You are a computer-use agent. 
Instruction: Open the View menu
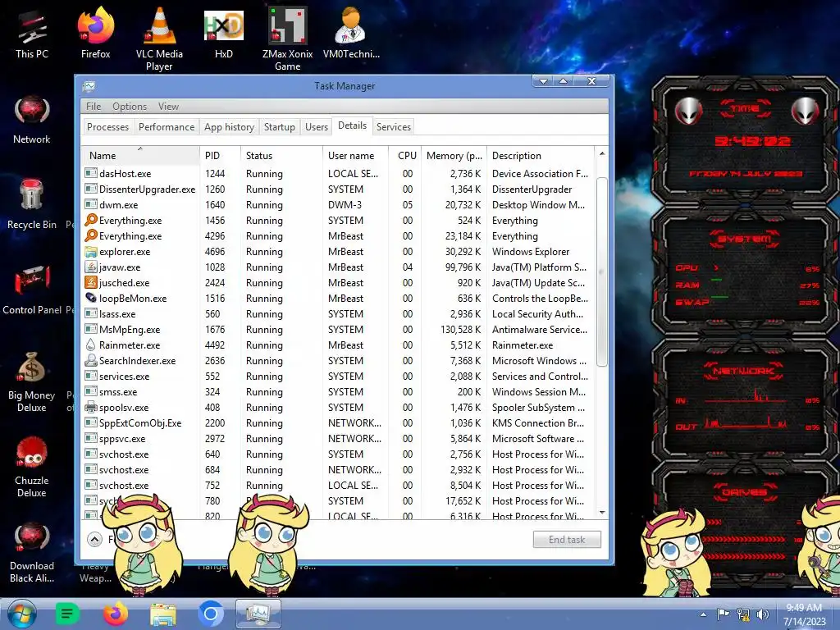(x=168, y=107)
